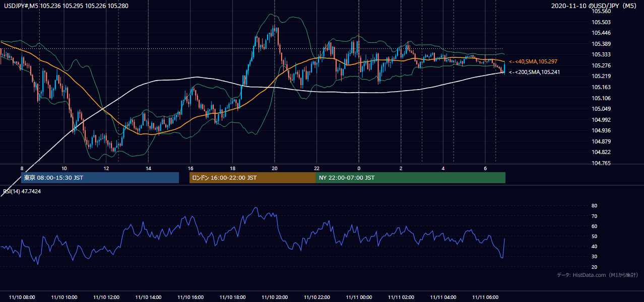Click the 11/11 06:00 date label
This screenshot has height=302, width=644.
coord(485,297)
